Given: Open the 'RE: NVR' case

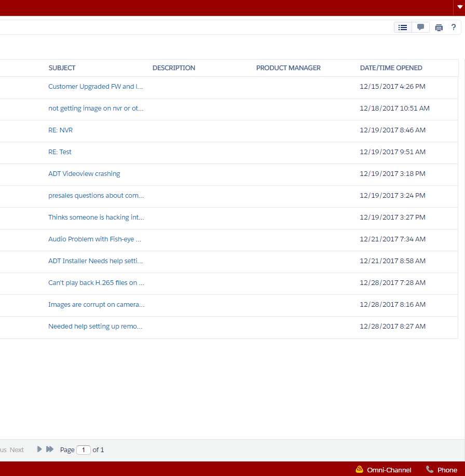Looking at the screenshot, I should pyautogui.click(x=60, y=130).
